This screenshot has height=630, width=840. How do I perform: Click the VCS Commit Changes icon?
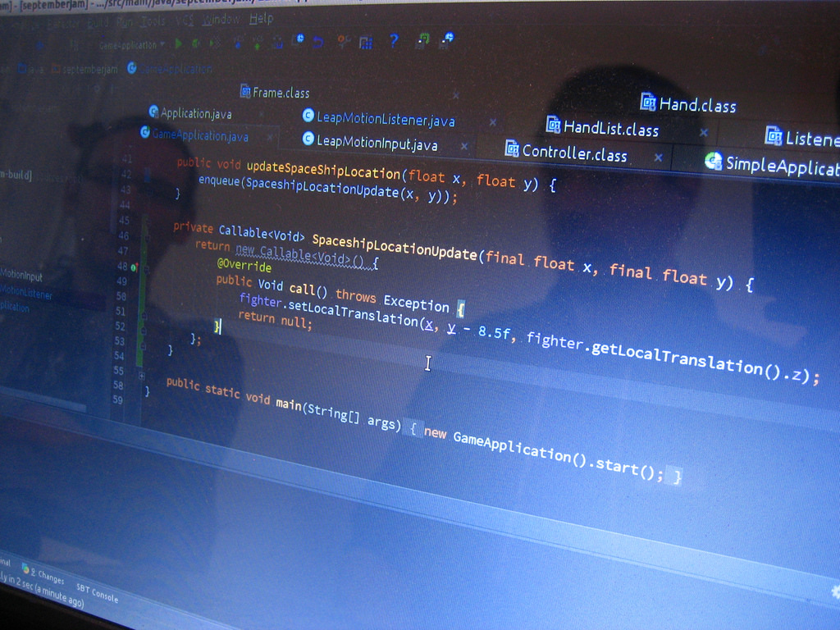coord(258,43)
